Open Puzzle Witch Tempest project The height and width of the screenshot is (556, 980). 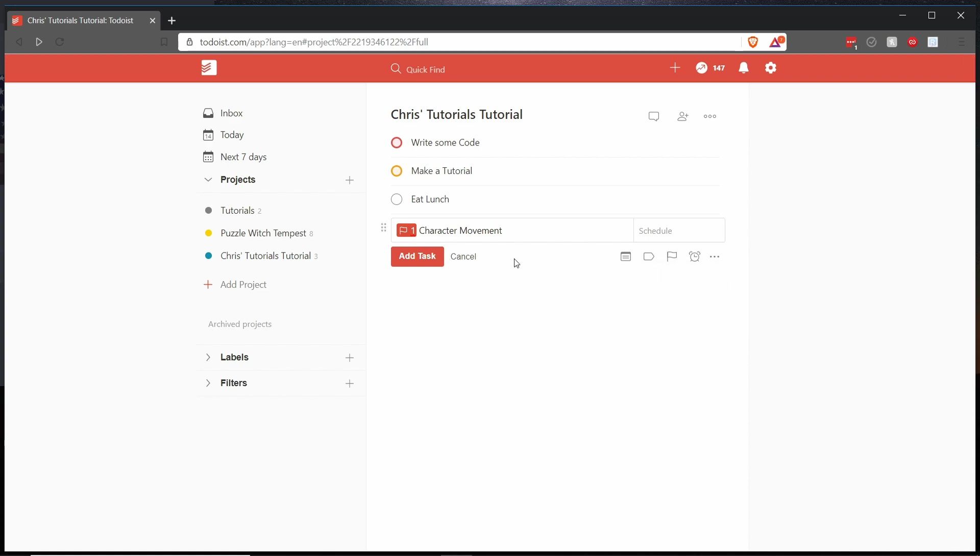click(263, 233)
